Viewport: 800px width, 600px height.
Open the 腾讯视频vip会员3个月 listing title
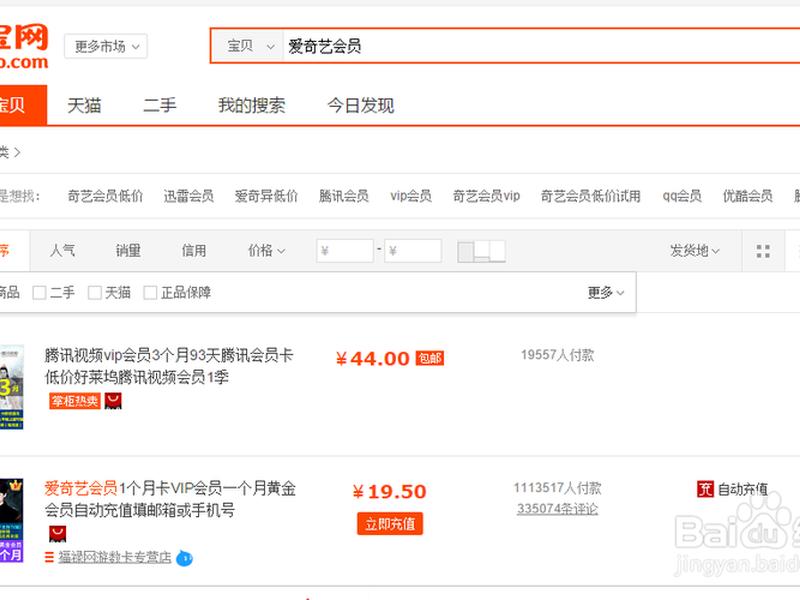coord(169,366)
